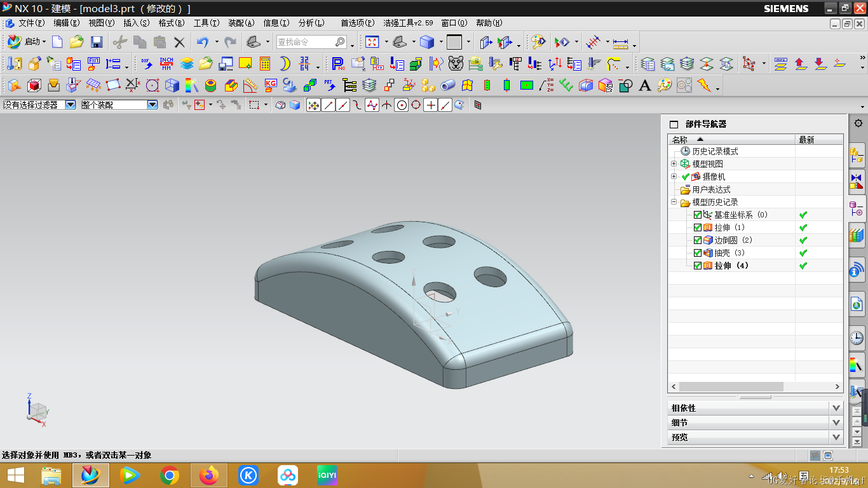Image resolution: width=868 pixels, height=488 pixels.
Task: Open the 帮助(H) menu
Action: click(489, 23)
